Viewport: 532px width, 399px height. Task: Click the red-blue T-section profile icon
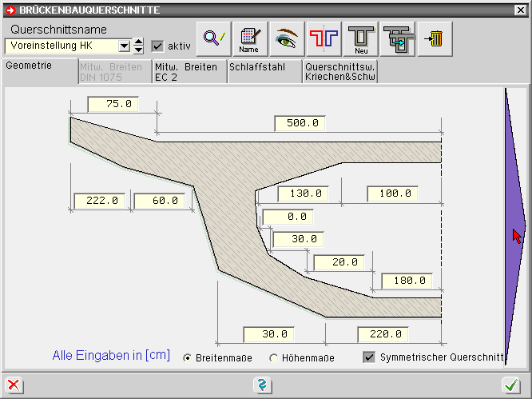(324, 38)
